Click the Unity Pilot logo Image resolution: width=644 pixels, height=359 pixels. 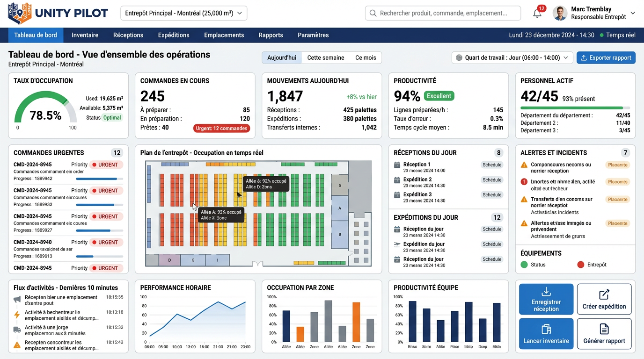pyautogui.click(x=58, y=14)
